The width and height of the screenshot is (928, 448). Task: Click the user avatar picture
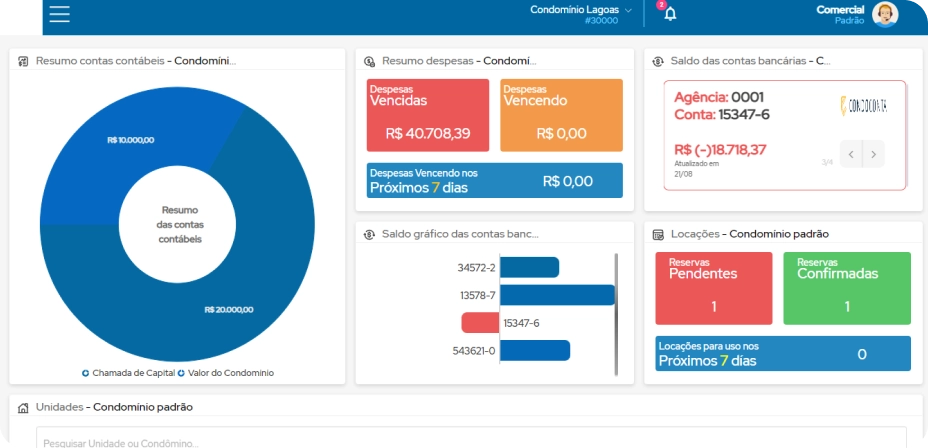[885, 14]
